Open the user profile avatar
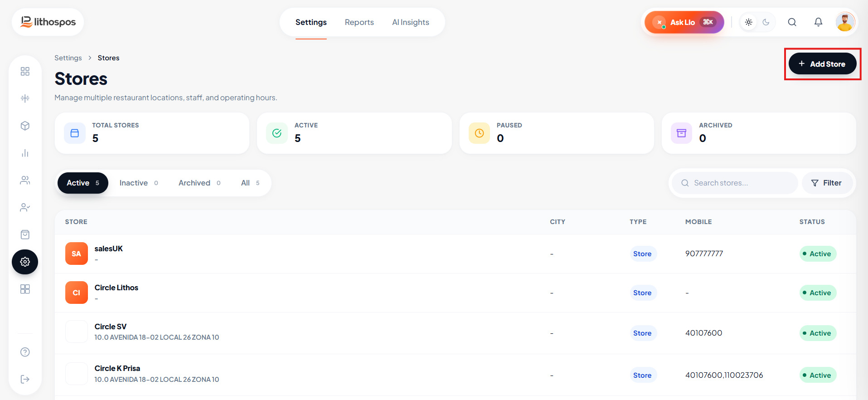Viewport: 868px width, 400px height. (845, 22)
